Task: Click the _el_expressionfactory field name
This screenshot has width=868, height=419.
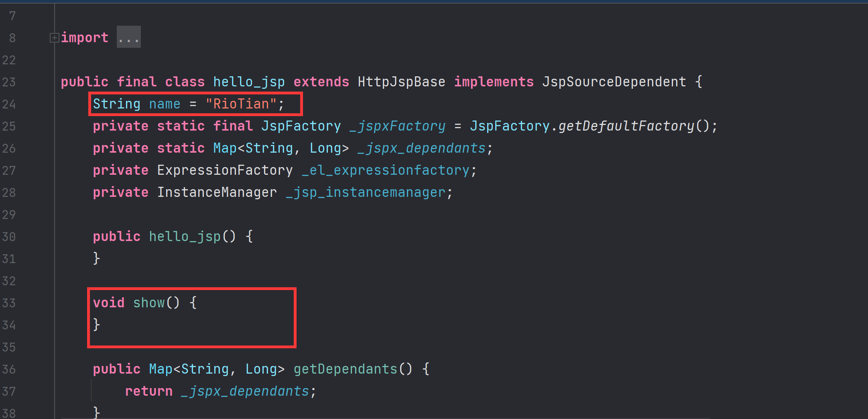Action: pos(385,170)
